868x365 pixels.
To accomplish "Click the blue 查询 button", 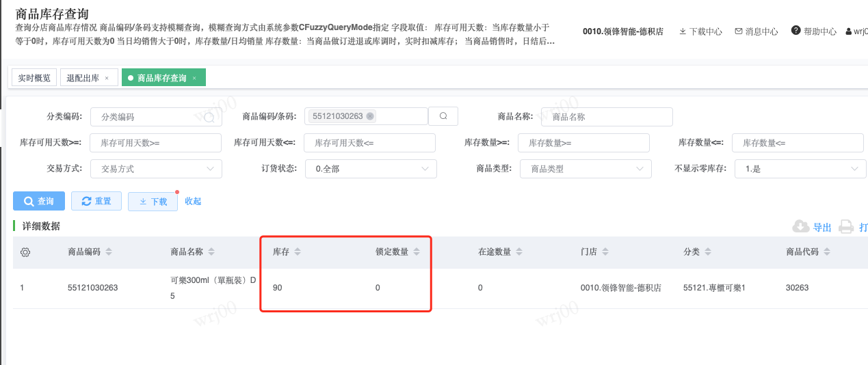I will (39, 201).
